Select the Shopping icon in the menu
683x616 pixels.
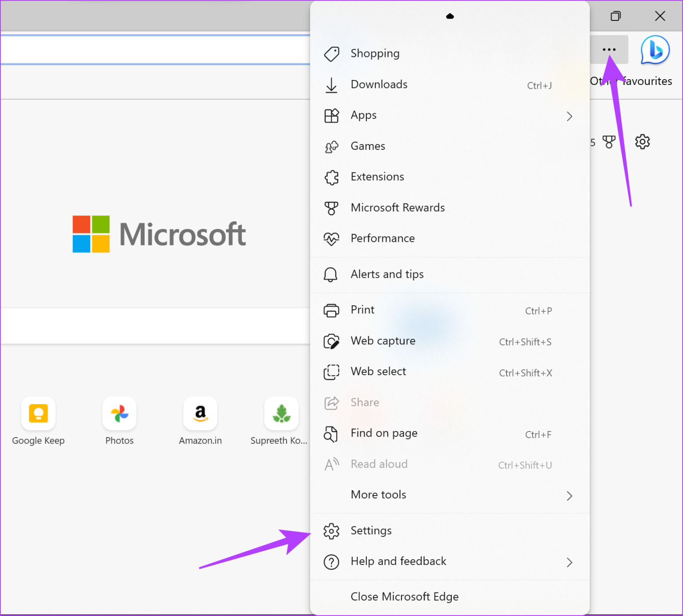[x=331, y=53]
